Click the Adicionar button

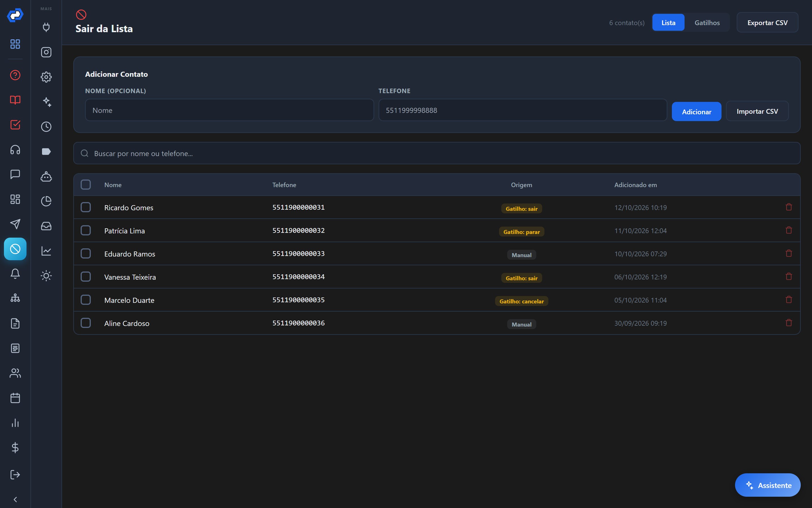tap(697, 111)
